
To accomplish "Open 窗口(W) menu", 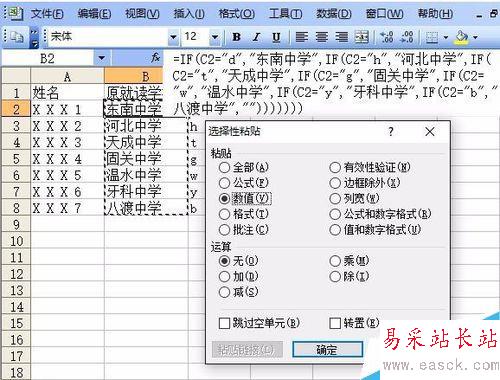I will click(x=384, y=14).
